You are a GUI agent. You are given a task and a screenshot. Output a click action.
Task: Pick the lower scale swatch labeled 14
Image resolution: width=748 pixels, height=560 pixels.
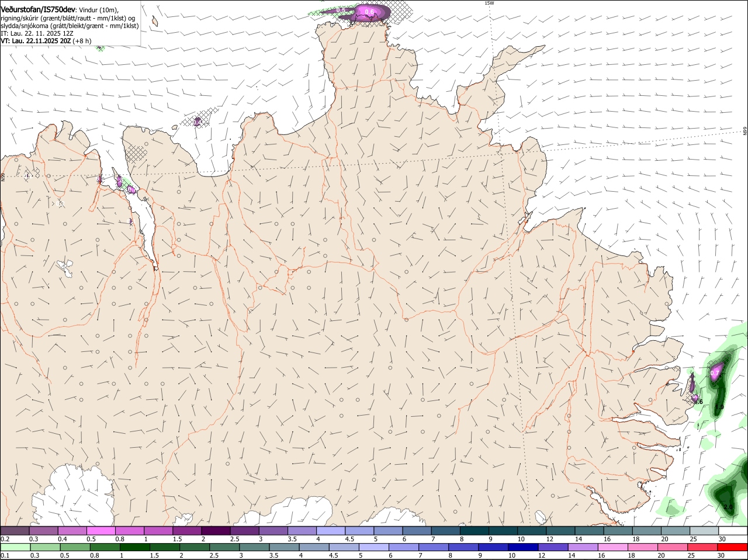pyautogui.click(x=582, y=547)
